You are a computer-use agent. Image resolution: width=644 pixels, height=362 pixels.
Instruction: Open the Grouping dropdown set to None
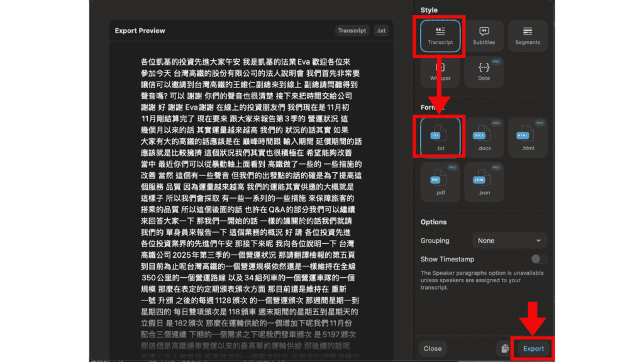point(509,241)
